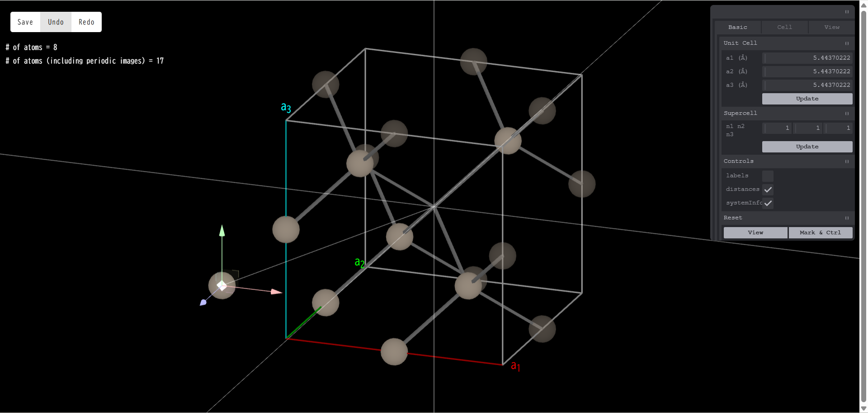Collapse the panel via its top pause icon

coord(847,12)
